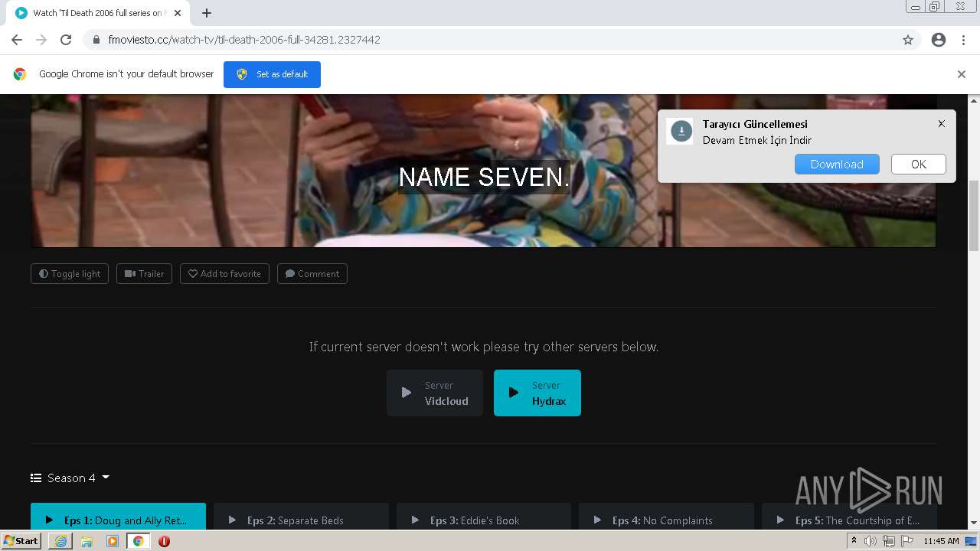Open the Comment section

tap(312, 274)
